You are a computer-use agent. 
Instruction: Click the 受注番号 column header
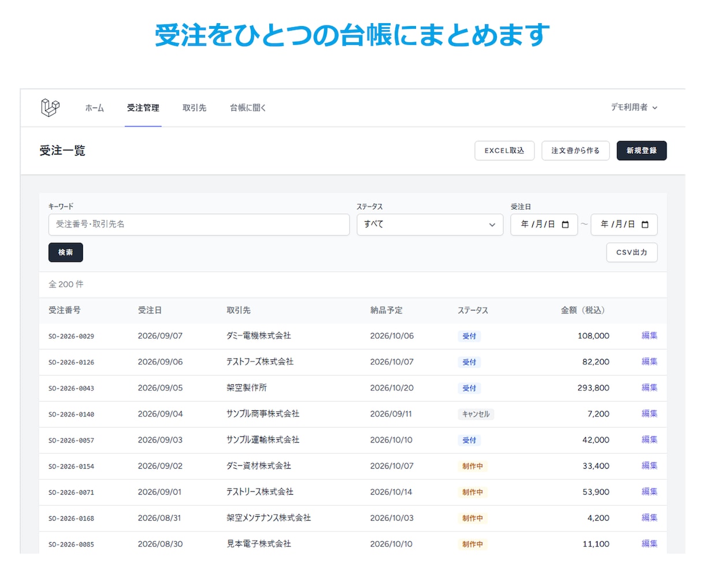tap(65, 310)
